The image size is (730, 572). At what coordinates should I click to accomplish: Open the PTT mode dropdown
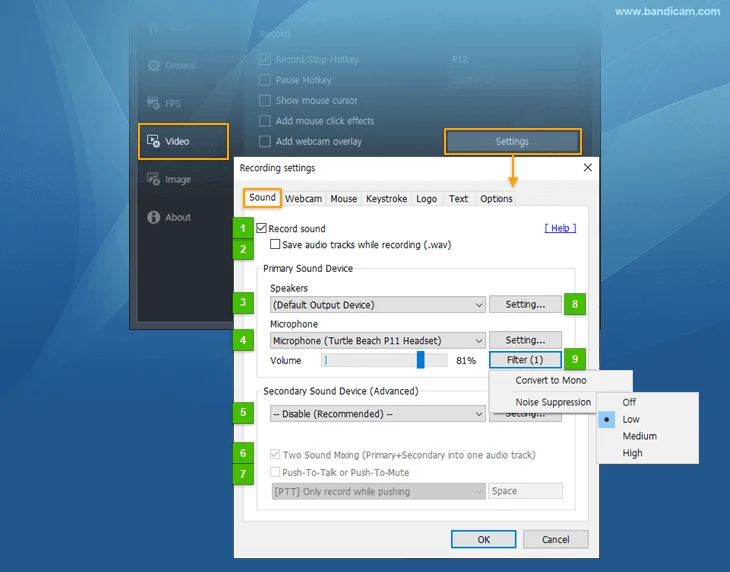click(378, 491)
